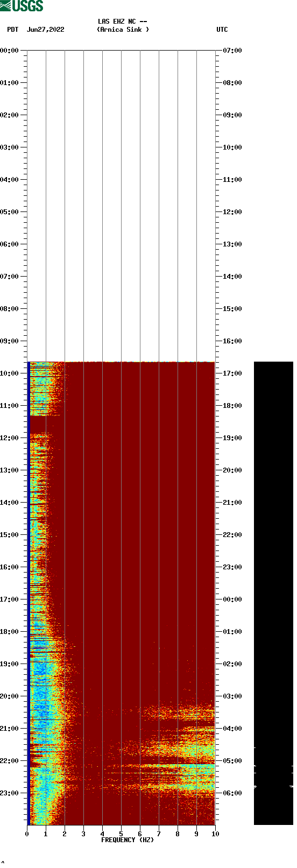Click the 21:00 PDT time label

[9, 729]
